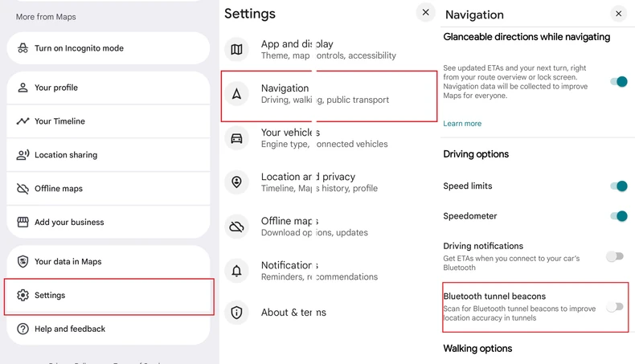Click the Incognito mode icon

23,48
